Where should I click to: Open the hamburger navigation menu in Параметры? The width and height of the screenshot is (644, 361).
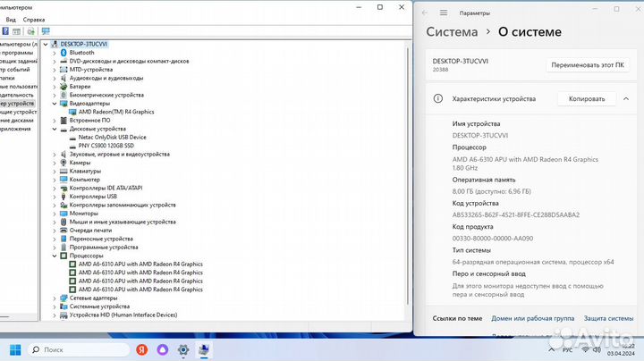[444, 13]
